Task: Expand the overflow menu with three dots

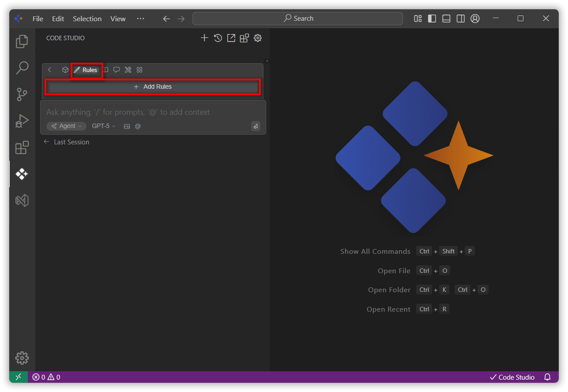Action: click(x=140, y=19)
